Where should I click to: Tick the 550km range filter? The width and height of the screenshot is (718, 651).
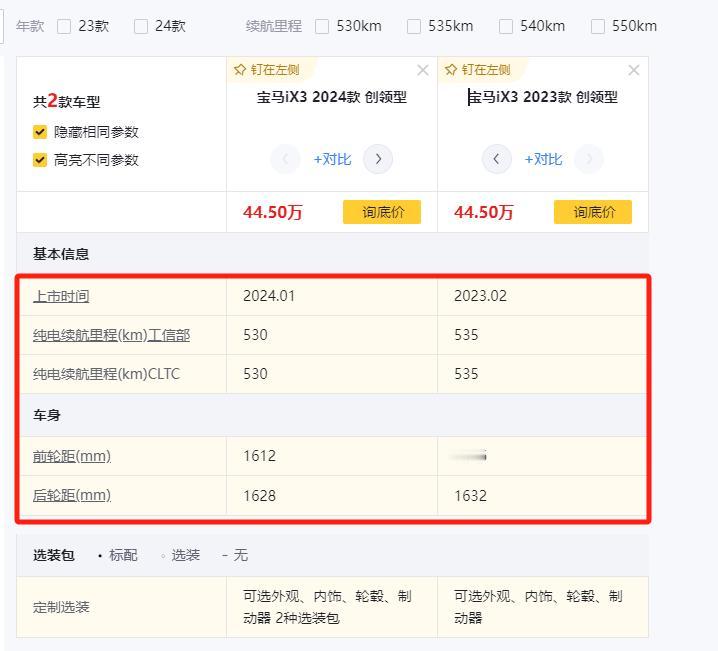[x=598, y=27]
